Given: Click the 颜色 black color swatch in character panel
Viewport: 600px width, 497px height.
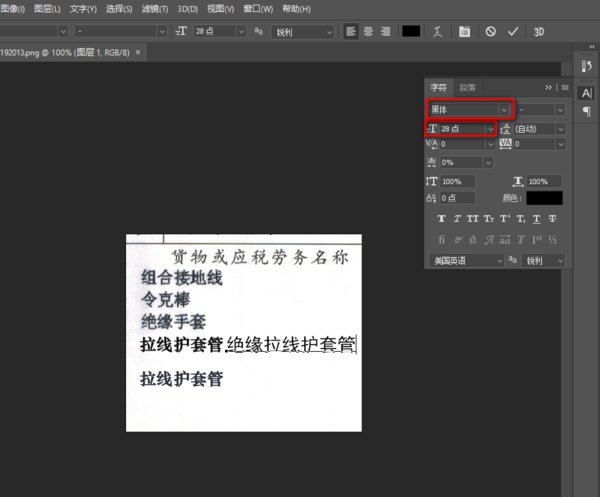Looking at the screenshot, I should (544, 198).
